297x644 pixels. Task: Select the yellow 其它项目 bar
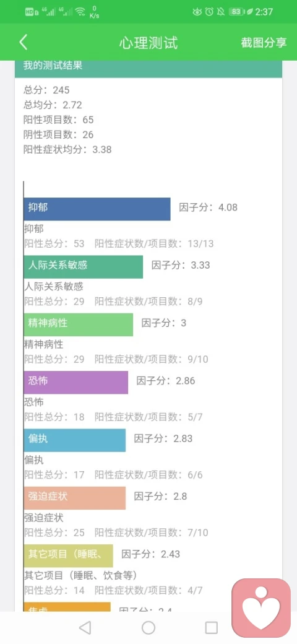(x=68, y=556)
